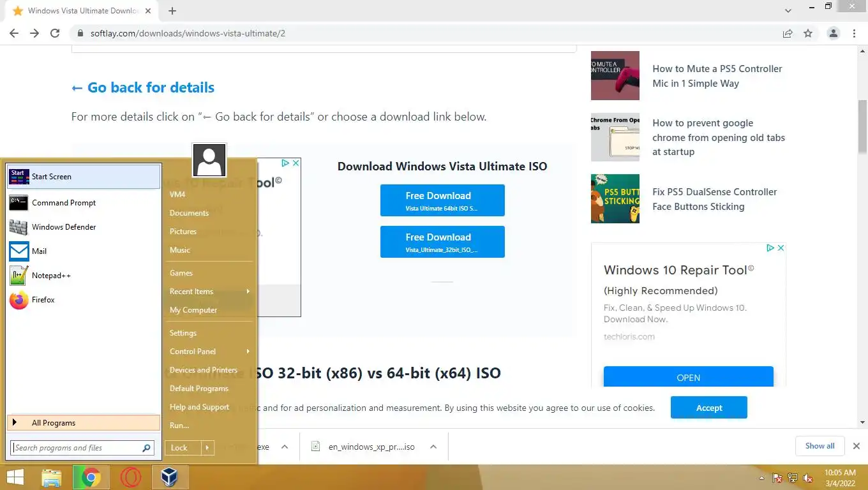The width and height of the screenshot is (868, 490).
Task: Open options for the exe download
Action: (x=285, y=447)
